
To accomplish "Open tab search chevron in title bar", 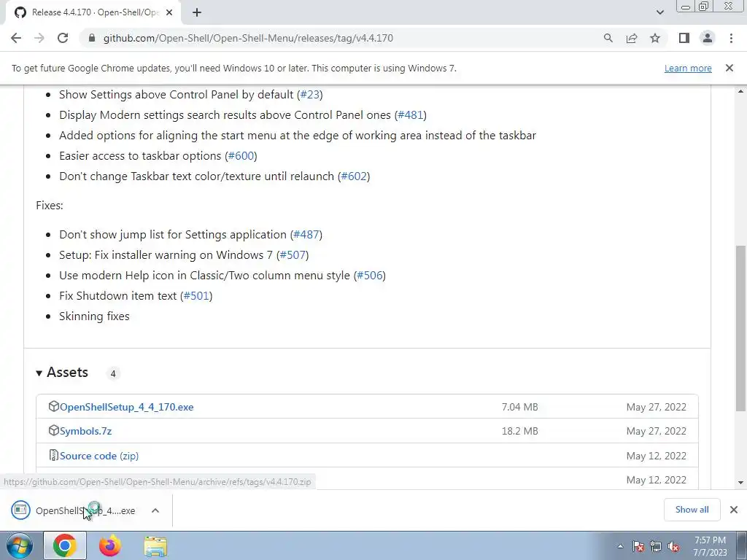I will tap(659, 12).
